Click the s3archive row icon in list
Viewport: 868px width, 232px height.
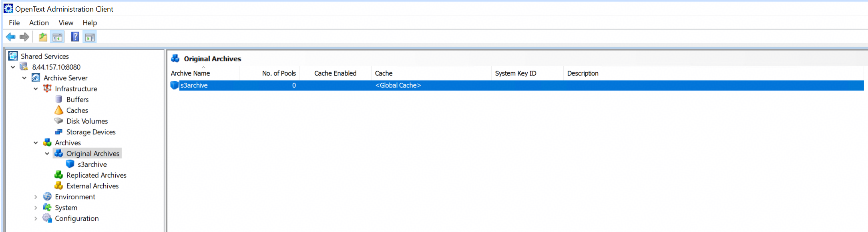click(x=175, y=85)
